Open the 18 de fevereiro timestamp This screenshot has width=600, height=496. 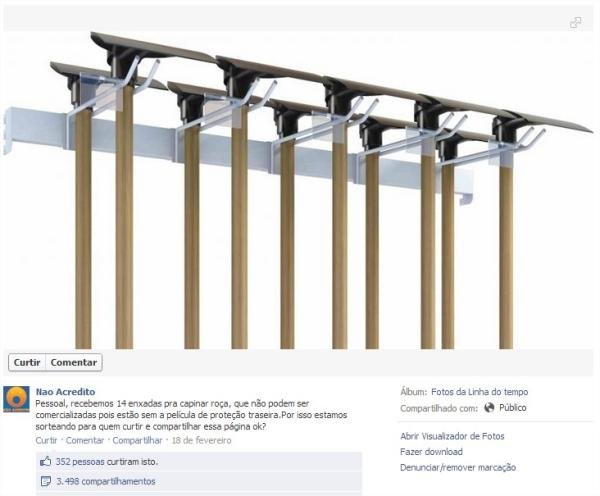tap(202, 441)
